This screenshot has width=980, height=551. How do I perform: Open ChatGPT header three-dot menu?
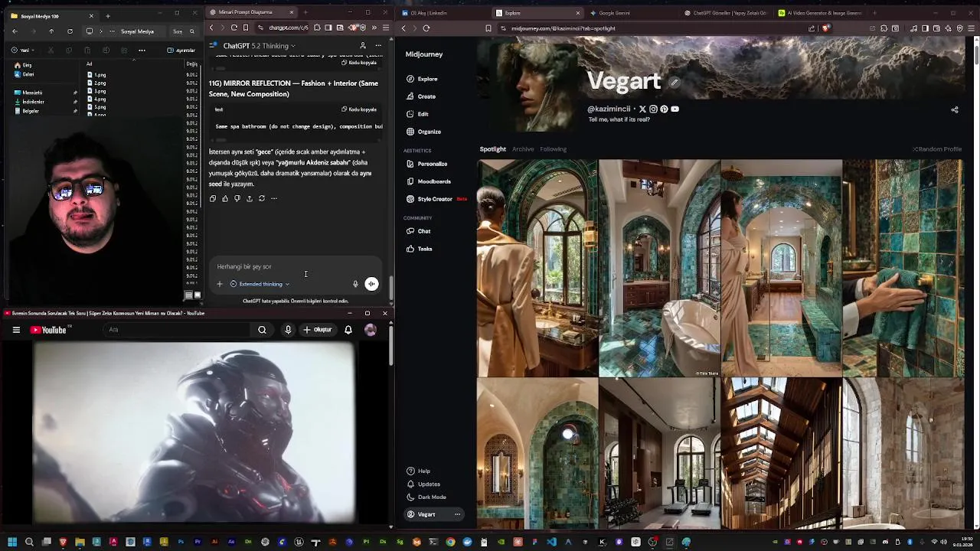[x=378, y=46]
